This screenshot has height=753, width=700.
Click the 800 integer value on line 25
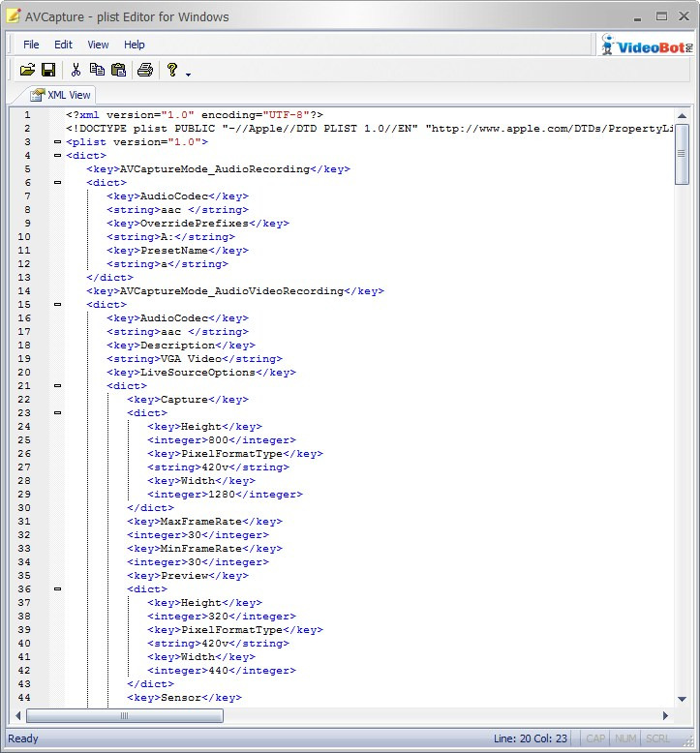coord(219,439)
